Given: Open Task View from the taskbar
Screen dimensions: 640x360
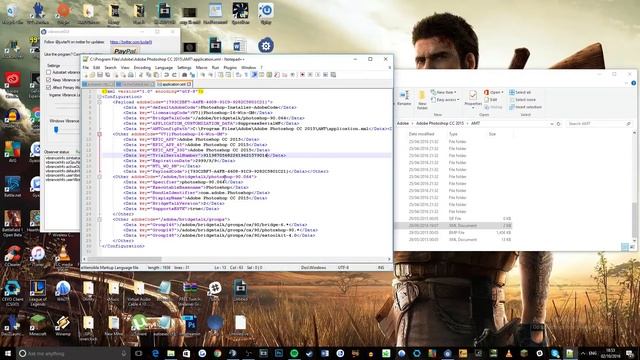Looking at the screenshot, I should click(x=138, y=353).
